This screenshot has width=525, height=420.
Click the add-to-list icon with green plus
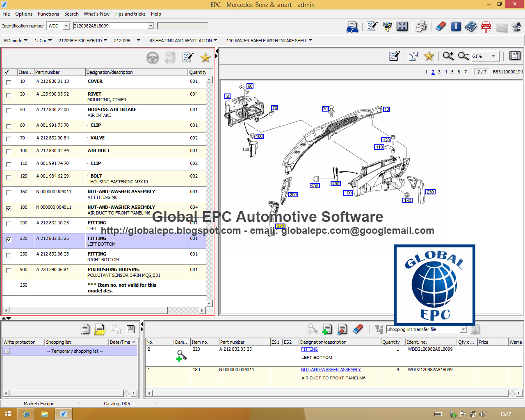327,329
